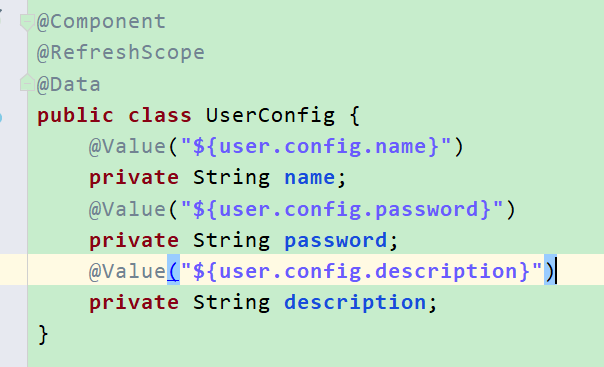604x367 pixels.
Task: Click the ${user.config.name} property string
Action: coord(316,147)
